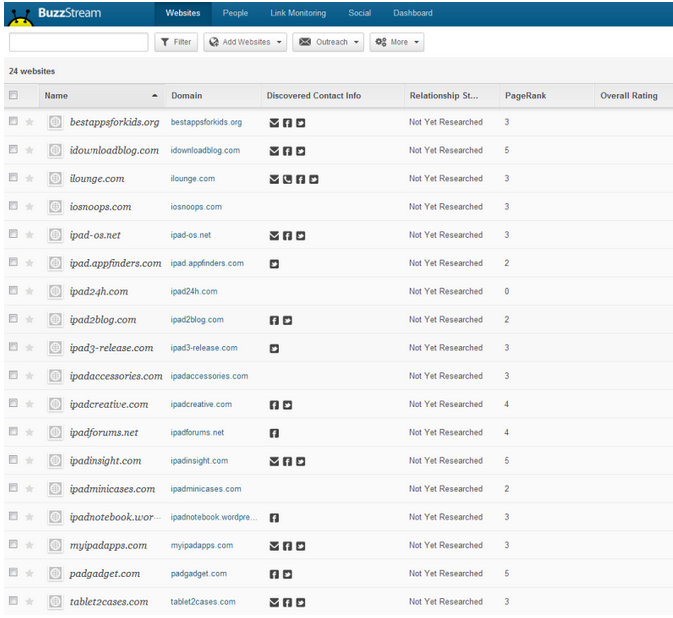The image size is (673, 618).
Task: Select the ilounge.com row checkbox
Action: tap(13, 177)
